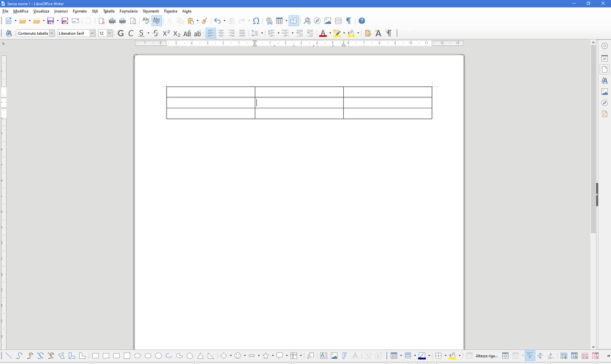Enable center alignment
611x364 pixels.
[x=221, y=33]
